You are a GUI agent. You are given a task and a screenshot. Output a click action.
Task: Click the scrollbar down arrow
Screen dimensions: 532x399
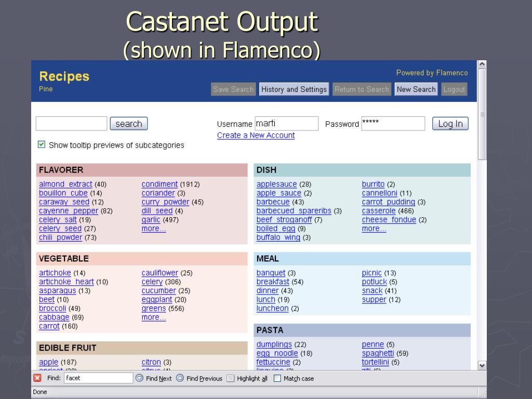coord(482,365)
